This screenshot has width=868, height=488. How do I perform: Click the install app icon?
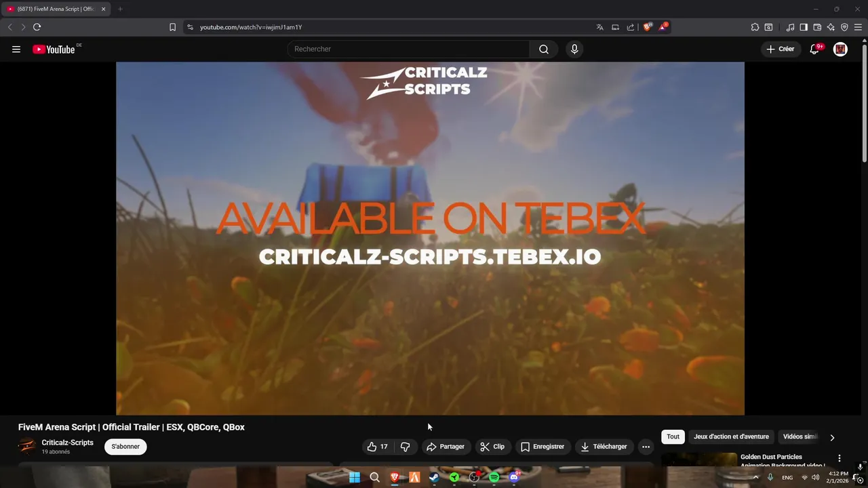click(615, 27)
